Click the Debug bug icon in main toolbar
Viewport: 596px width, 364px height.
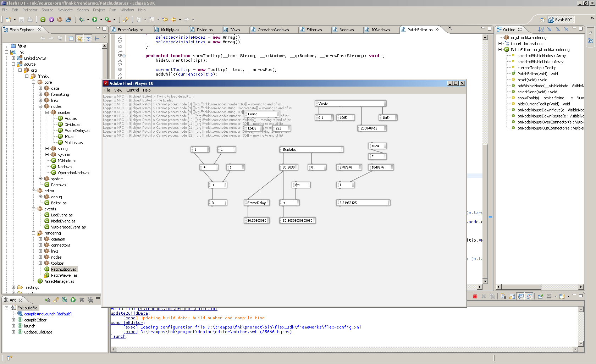point(82,20)
